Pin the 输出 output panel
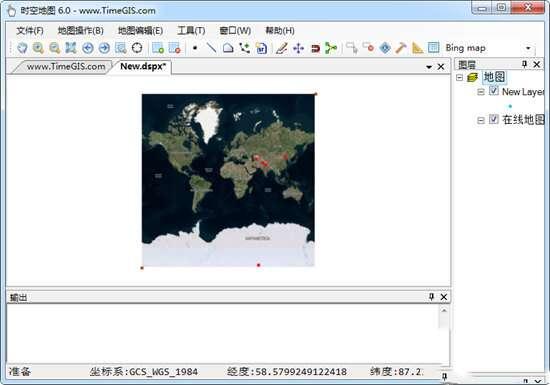The width and height of the screenshot is (550, 385). click(x=431, y=297)
